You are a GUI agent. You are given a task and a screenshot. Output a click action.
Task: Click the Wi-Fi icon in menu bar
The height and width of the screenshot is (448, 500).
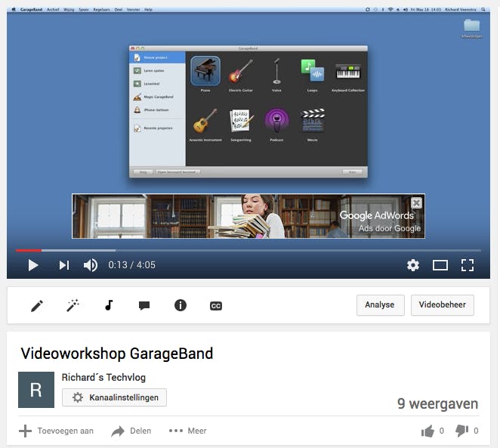[x=390, y=10]
